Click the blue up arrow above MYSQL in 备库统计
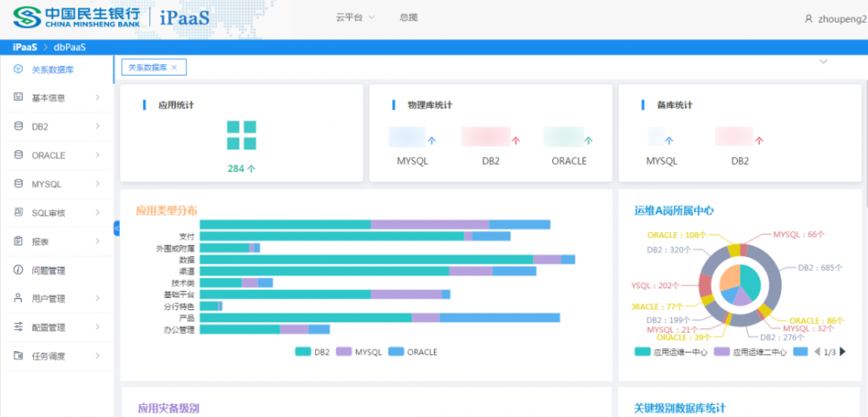 click(x=668, y=141)
